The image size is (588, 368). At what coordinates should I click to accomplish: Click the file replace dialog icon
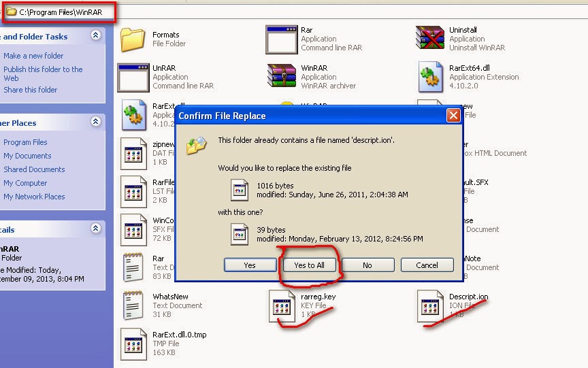pos(197,146)
